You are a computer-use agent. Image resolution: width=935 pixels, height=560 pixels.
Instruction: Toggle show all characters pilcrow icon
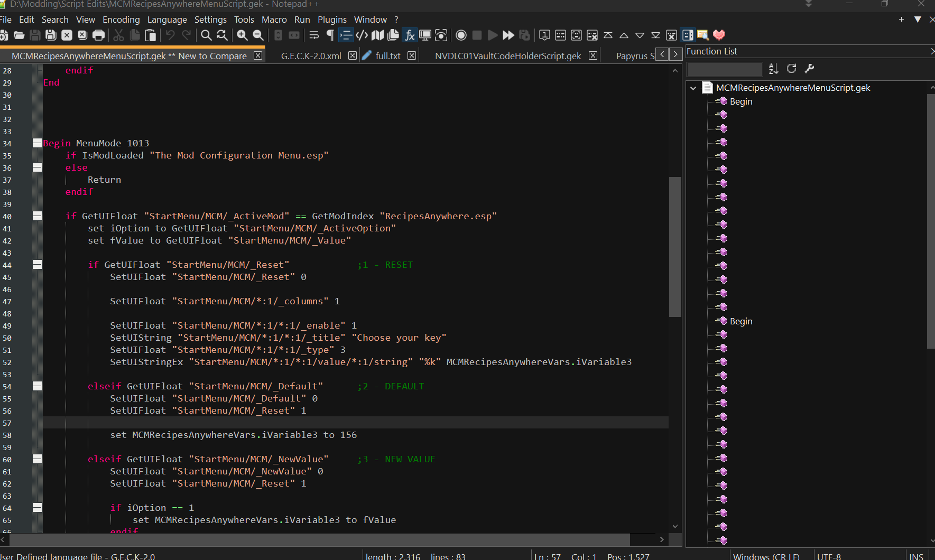click(330, 35)
